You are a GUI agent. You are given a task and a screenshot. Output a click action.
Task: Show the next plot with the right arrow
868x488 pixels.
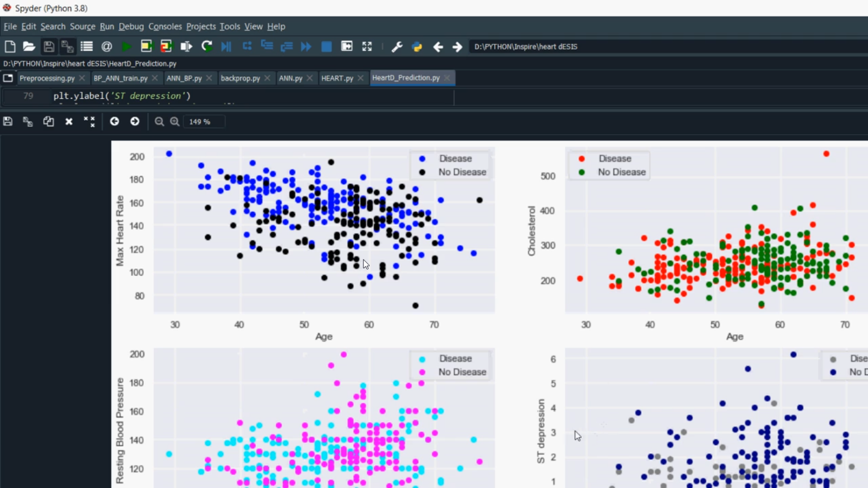[x=135, y=121]
